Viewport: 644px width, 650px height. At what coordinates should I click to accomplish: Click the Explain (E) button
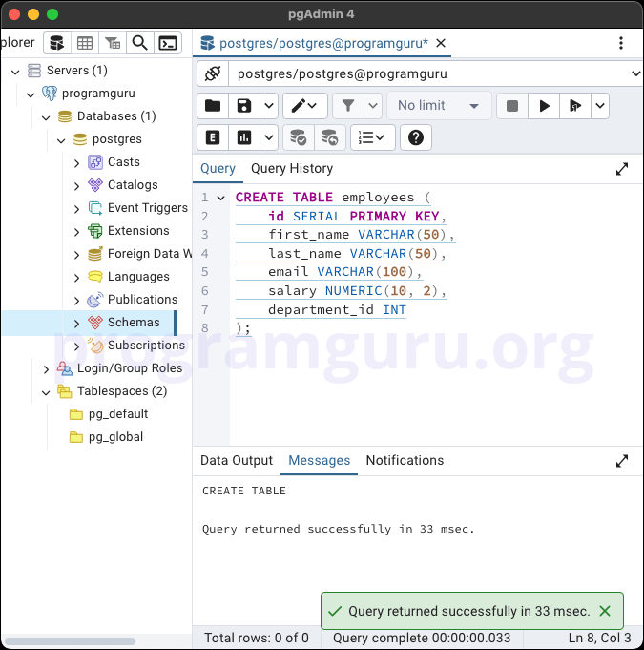213,137
